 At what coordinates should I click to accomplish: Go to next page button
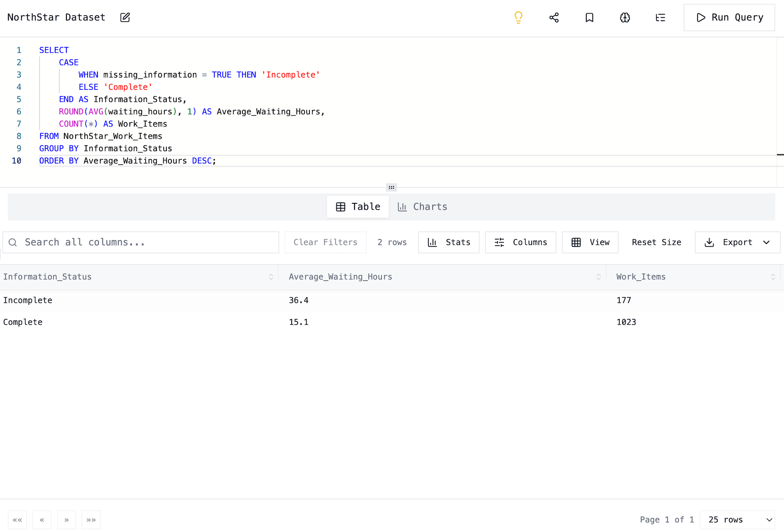(66, 520)
